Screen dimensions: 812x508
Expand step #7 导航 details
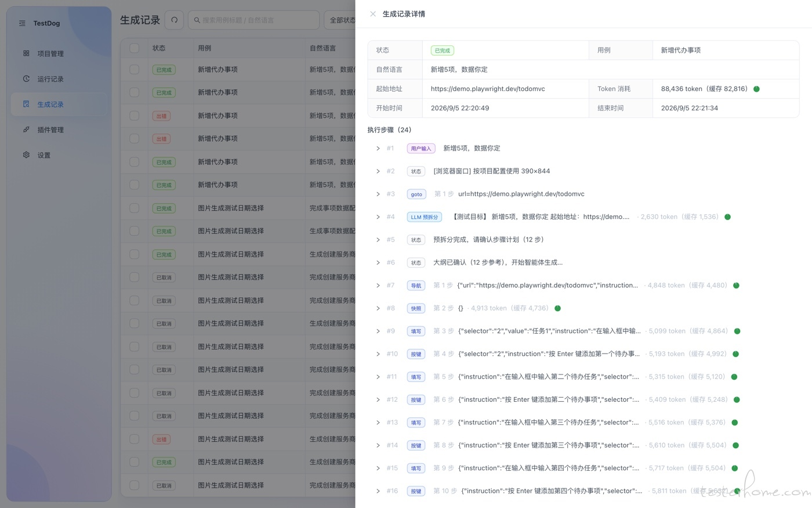coord(378,286)
